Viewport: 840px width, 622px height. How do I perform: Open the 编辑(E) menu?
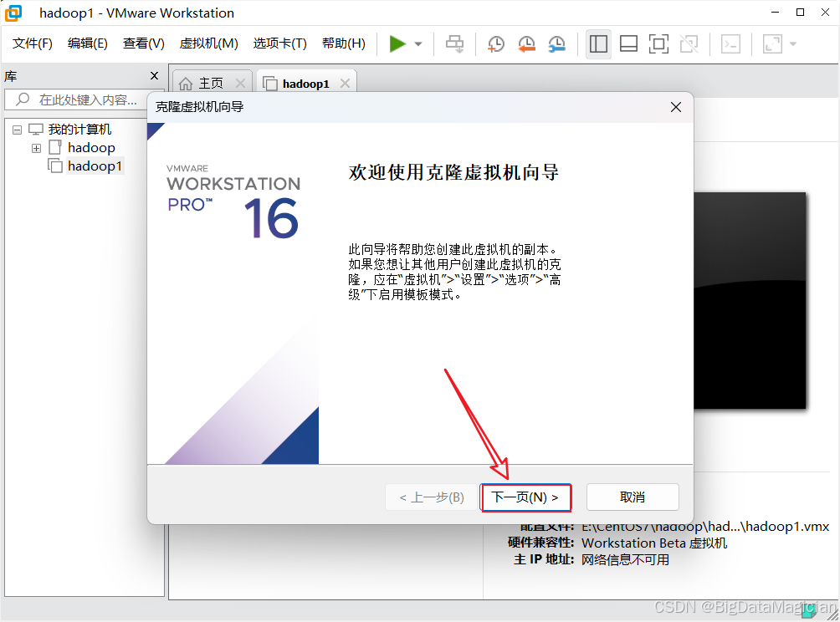coord(87,43)
